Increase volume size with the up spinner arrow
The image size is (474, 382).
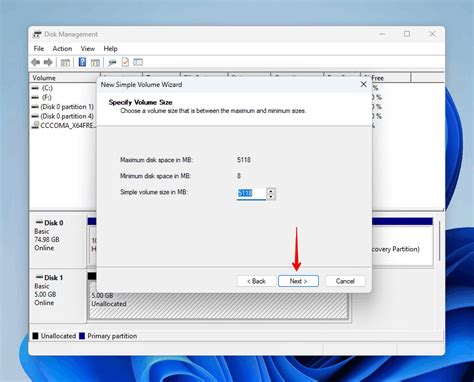[x=271, y=191]
